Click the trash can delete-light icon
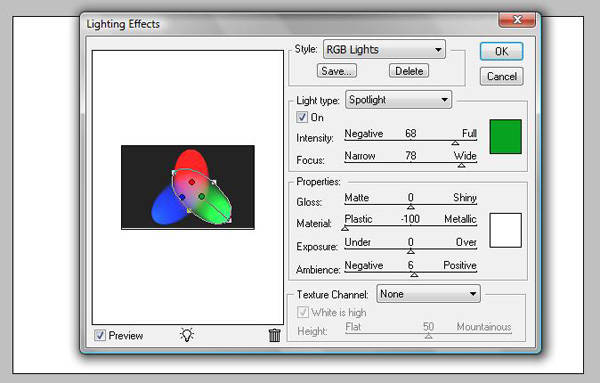The height and width of the screenshot is (383, 600). (274, 335)
